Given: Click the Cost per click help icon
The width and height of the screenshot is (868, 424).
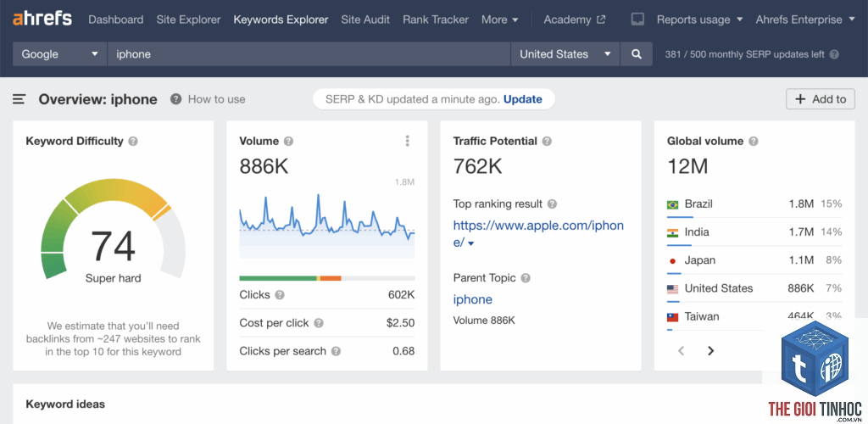Looking at the screenshot, I should coord(319,323).
